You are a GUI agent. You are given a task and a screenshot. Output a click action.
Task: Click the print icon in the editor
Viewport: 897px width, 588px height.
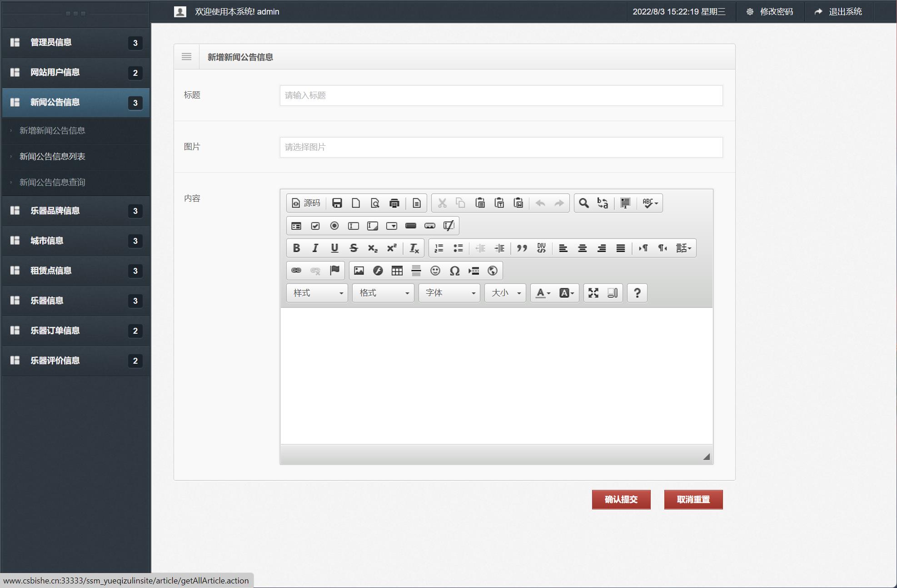click(394, 203)
